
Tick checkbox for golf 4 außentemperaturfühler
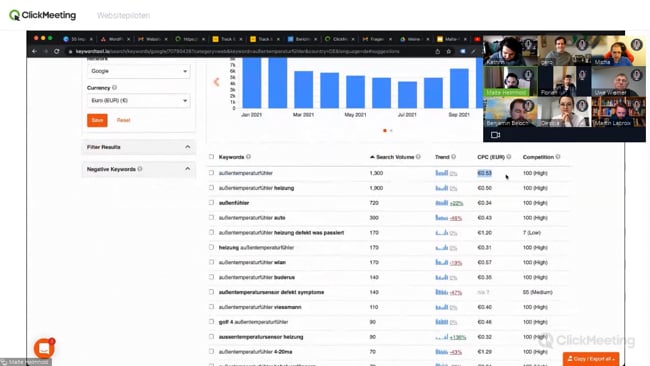click(211, 322)
